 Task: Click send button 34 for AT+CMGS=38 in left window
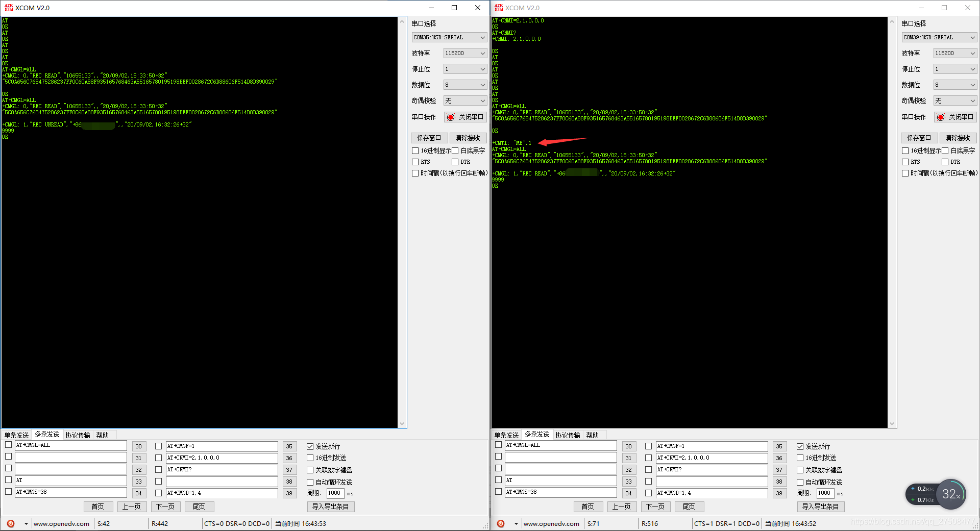pos(139,493)
